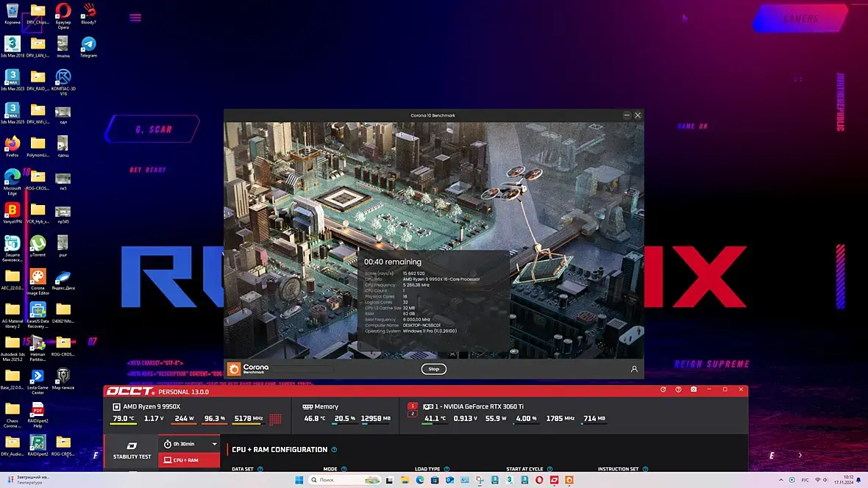Select GPU 2 toggle in OCCT
This screenshot has height=488, width=868.
413,414
